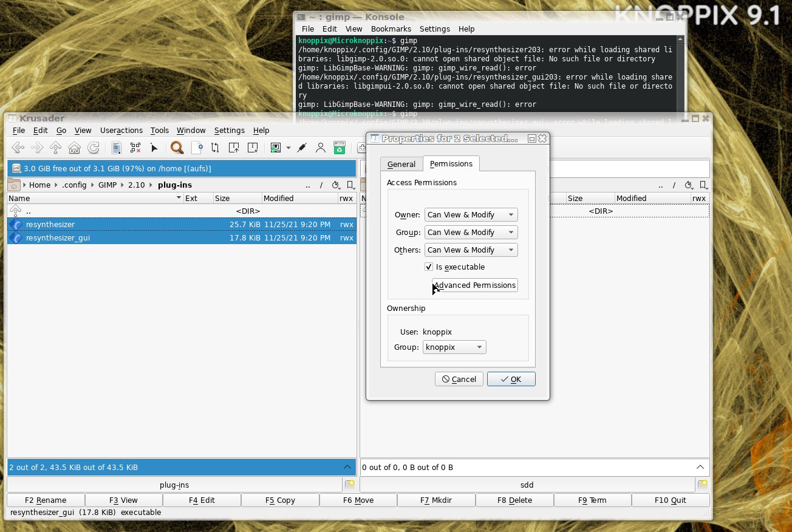Open the Search magnifier tool
792x532 pixels.
[x=177, y=148]
